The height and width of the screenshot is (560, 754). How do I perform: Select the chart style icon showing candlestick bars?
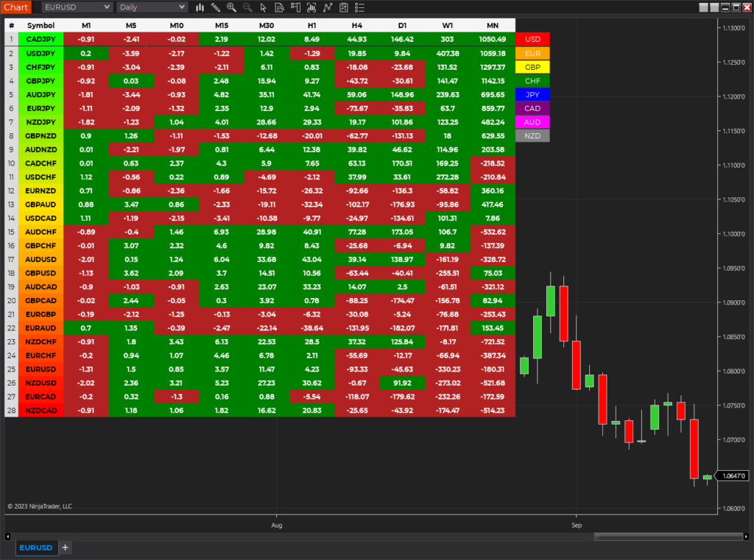[x=200, y=7]
